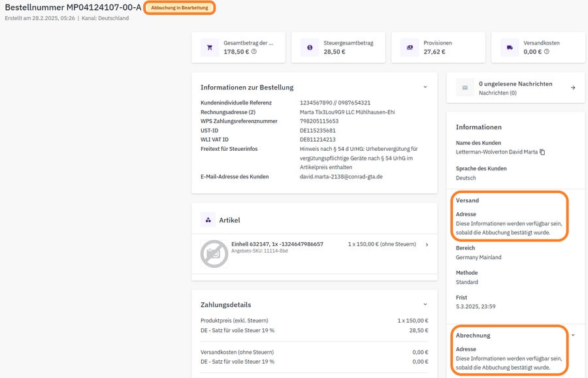588x378 pixels.
Task: Toggle the Abrechnung section chevron
Action: (573, 335)
